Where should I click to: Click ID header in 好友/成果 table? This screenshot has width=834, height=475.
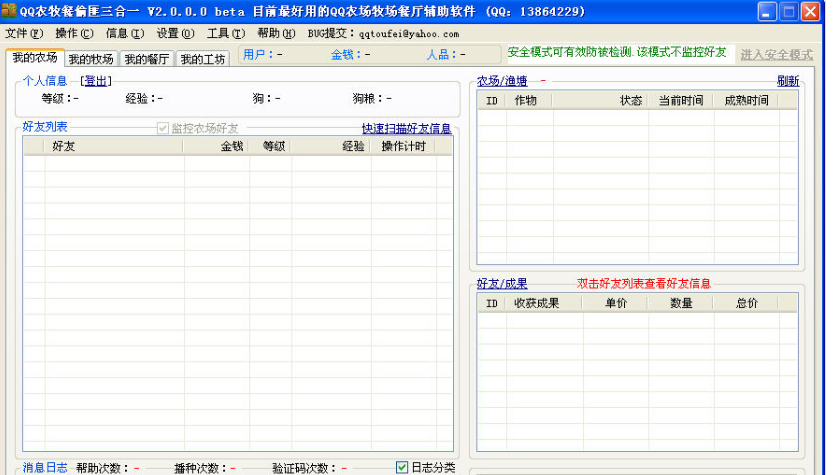pos(492,303)
